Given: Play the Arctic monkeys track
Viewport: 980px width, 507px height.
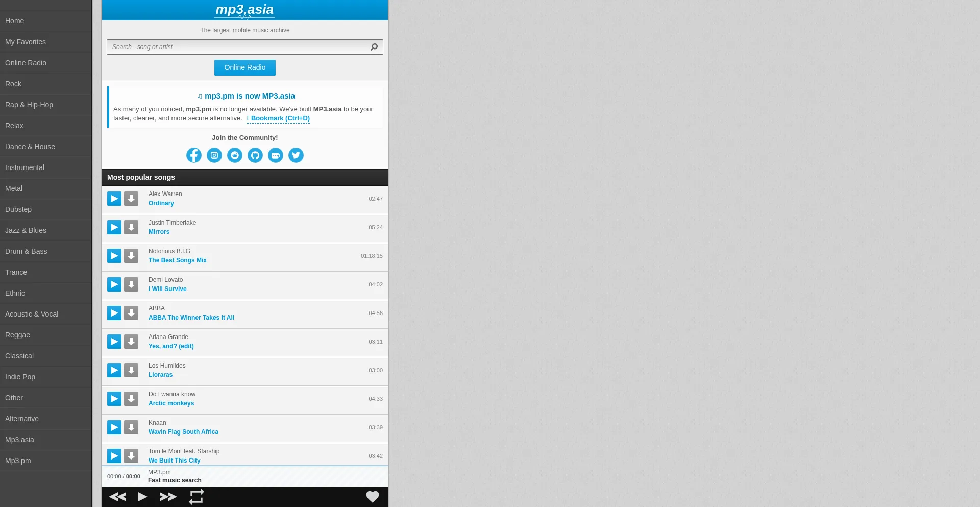Looking at the screenshot, I should click(x=114, y=399).
